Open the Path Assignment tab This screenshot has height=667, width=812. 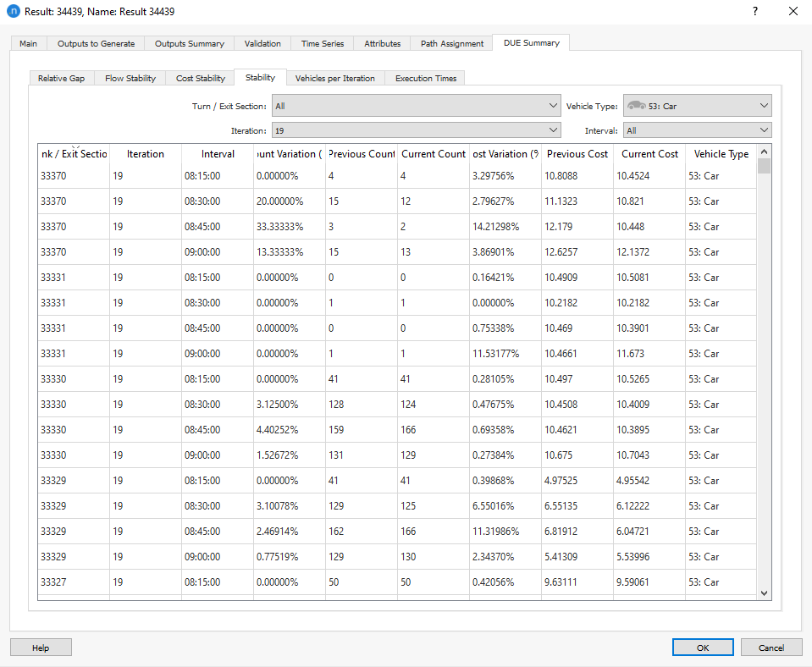point(450,43)
